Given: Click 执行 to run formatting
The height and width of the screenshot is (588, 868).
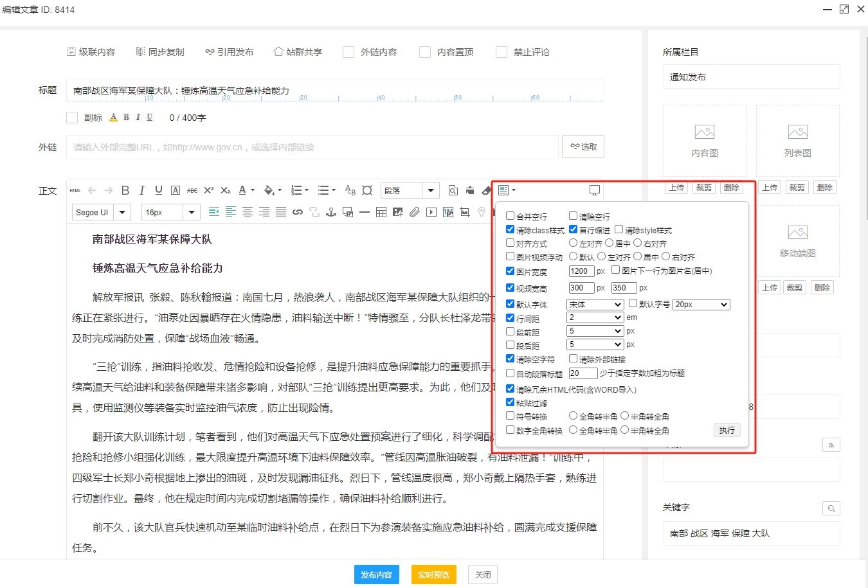Looking at the screenshot, I should pyautogui.click(x=727, y=430).
